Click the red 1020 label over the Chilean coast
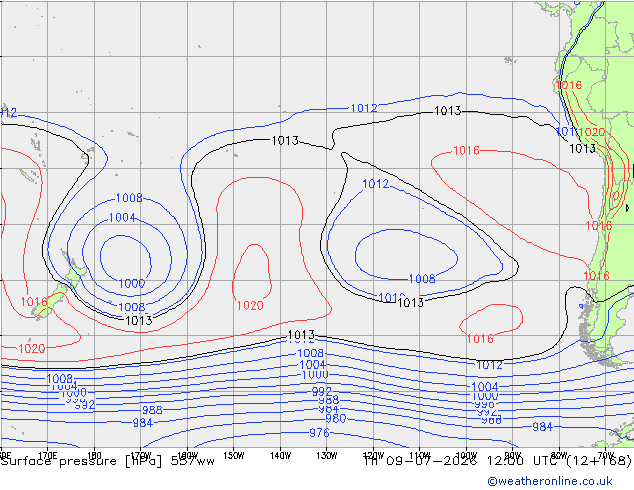The height and width of the screenshot is (490, 634). tap(592, 132)
